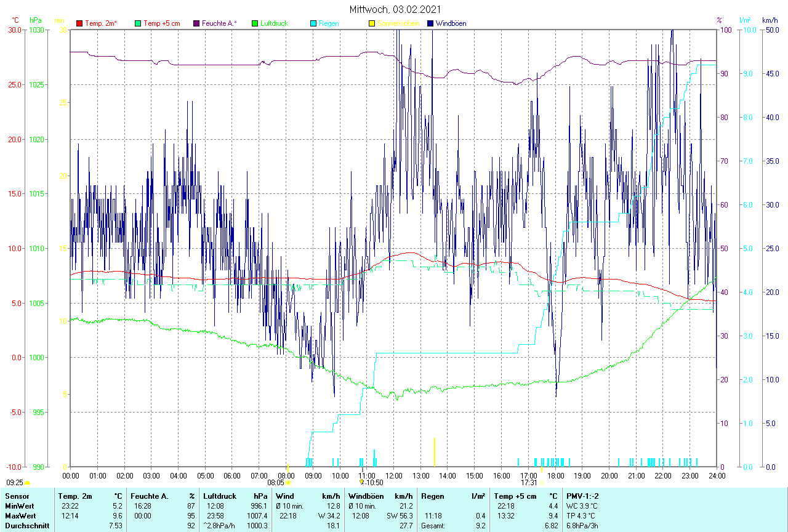Image resolution: width=788 pixels, height=532 pixels.
Task: Click the Temp. 2m column header
Action: (x=75, y=496)
